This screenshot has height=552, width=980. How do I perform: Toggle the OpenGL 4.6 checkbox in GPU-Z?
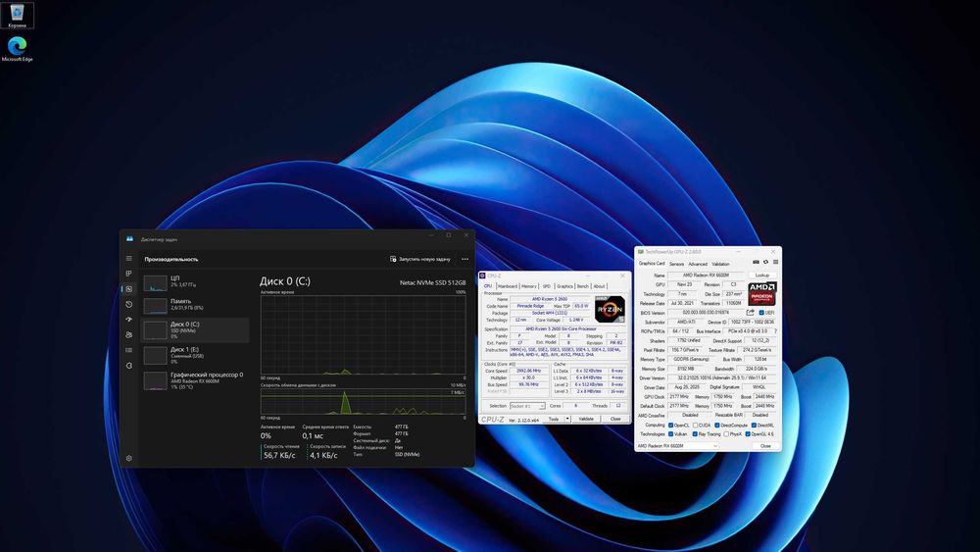pos(748,433)
